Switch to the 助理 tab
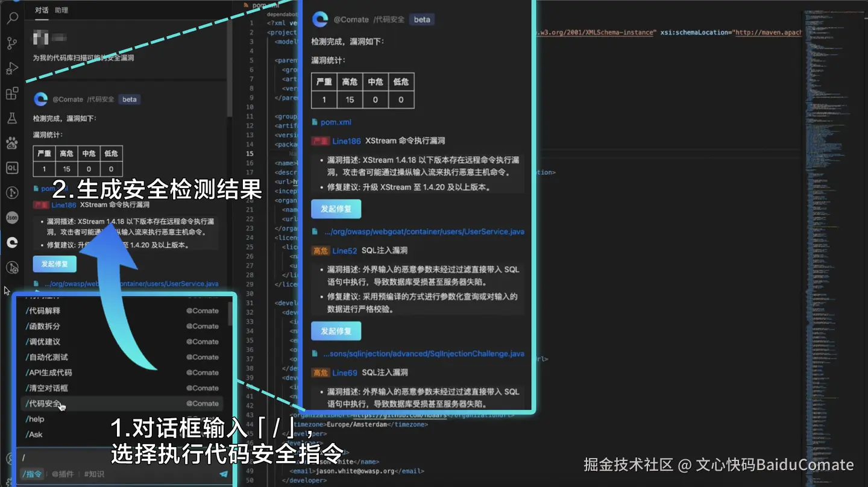 [x=61, y=10]
